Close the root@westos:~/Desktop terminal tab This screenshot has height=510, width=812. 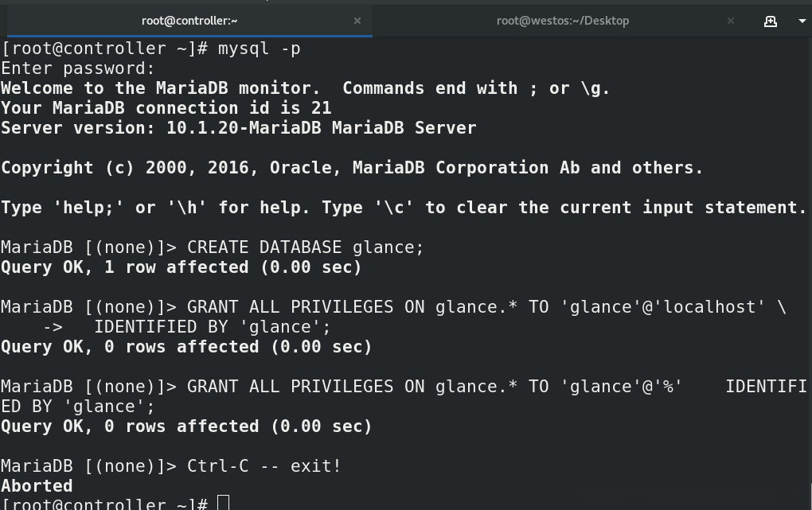pyautogui.click(x=731, y=21)
